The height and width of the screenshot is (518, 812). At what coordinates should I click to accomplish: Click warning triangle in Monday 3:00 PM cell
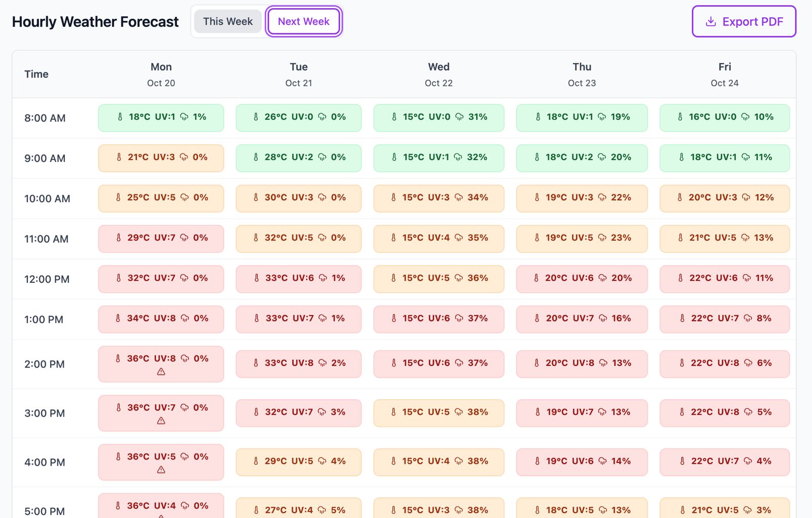[161, 421]
